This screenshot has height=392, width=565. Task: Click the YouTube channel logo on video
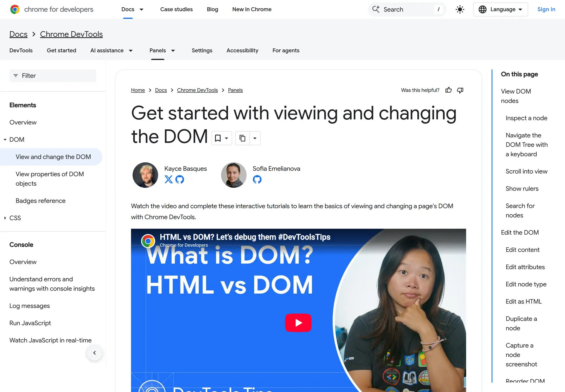pos(148,241)
